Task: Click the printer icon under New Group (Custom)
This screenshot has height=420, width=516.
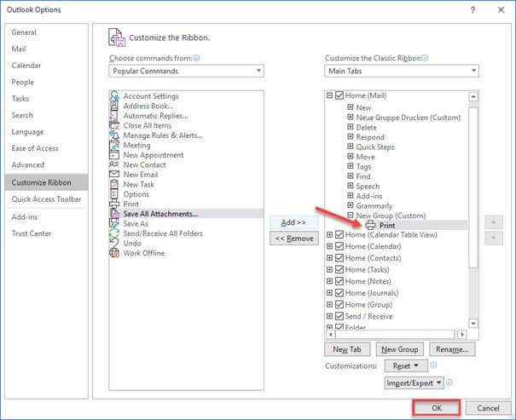Action: click(x=370, y=225)
